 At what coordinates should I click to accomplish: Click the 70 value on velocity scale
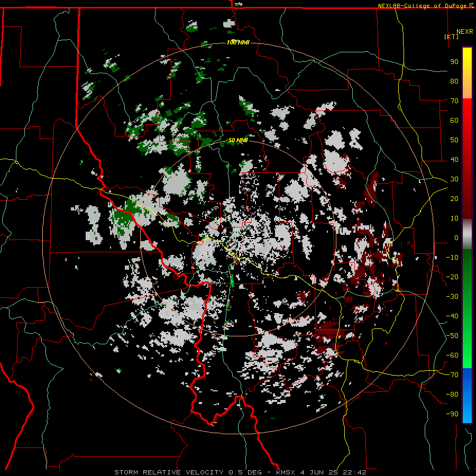(454, 101)
